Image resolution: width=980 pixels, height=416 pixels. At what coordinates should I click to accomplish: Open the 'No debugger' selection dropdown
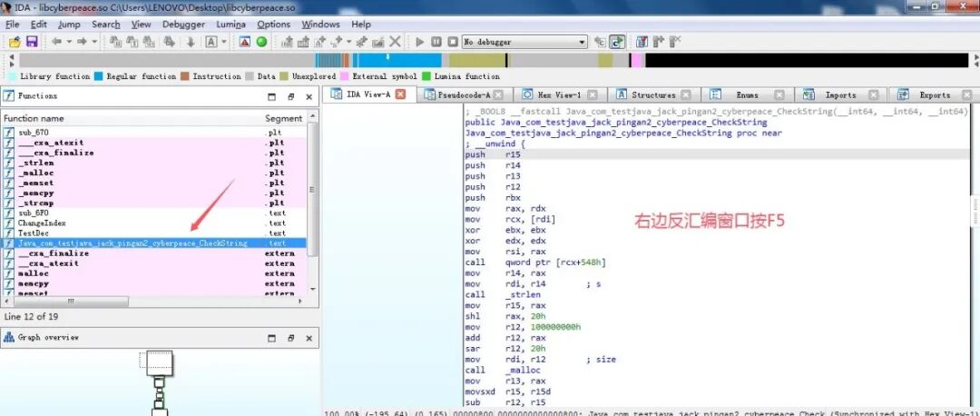point(524,42)
